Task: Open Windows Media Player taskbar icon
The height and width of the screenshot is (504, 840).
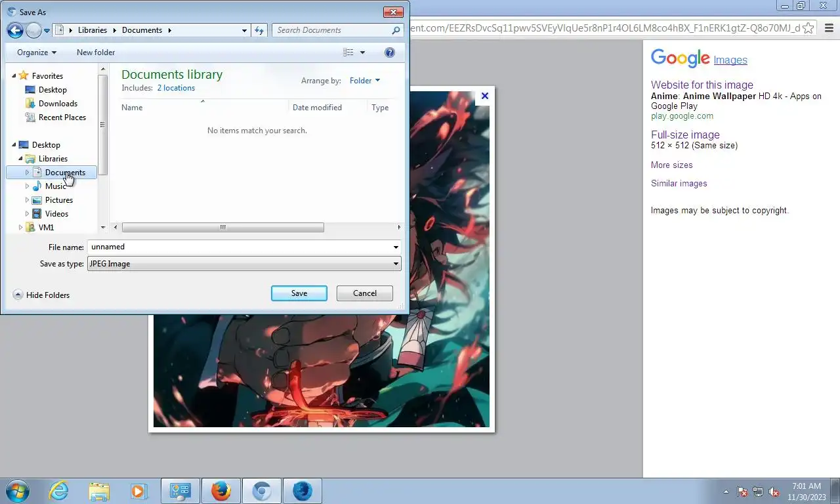Action: [x=138, y=491]
